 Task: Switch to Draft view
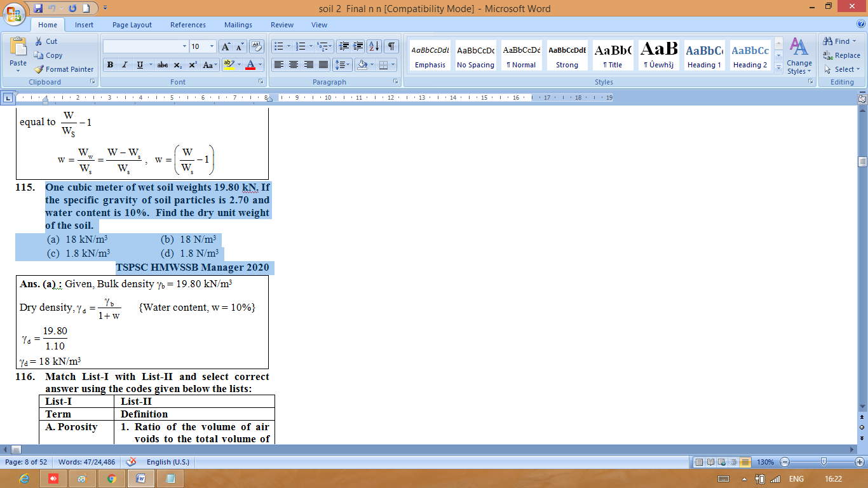(745, 462)
